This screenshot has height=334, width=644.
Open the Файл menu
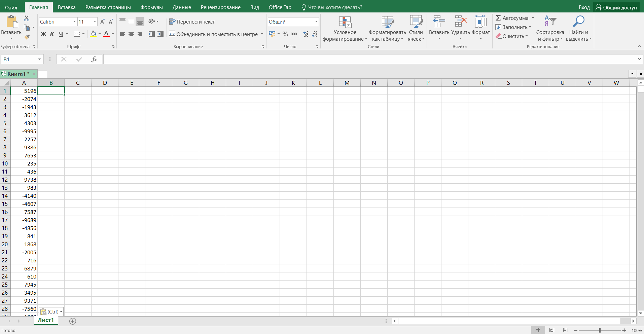11,7
